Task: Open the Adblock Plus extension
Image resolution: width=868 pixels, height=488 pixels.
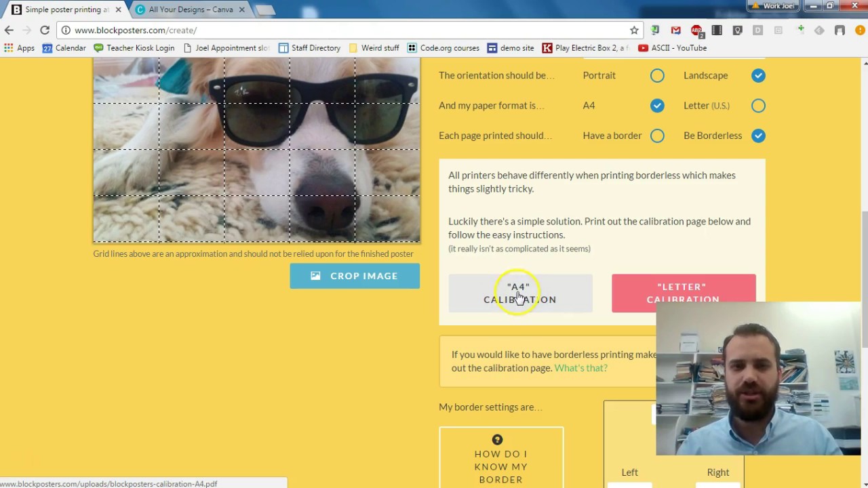Action: pos(696,30)
